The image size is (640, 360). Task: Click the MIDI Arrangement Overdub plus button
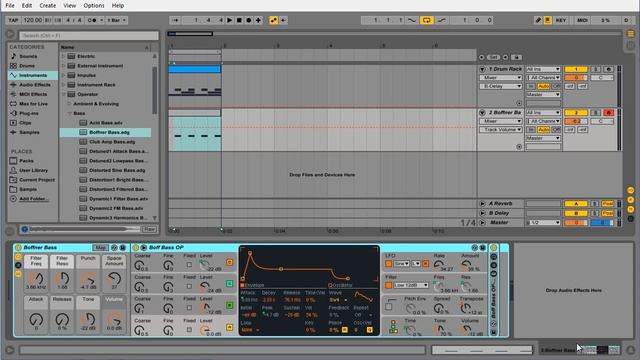[258, 20]
